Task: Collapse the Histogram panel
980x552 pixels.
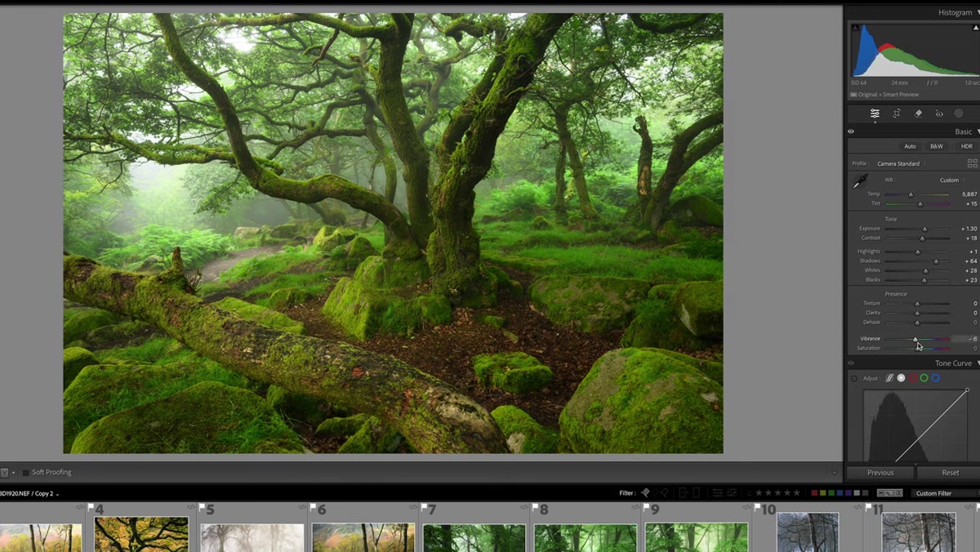Action: pos(978,12)
